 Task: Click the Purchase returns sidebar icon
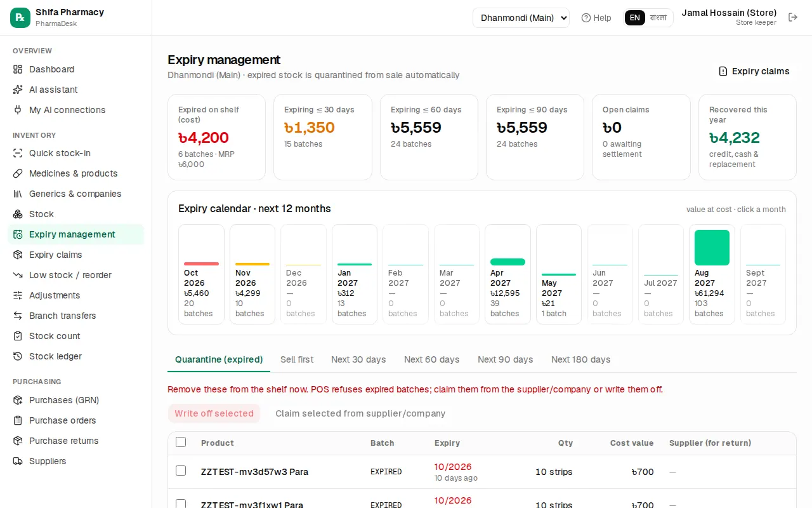click(18, 441)
